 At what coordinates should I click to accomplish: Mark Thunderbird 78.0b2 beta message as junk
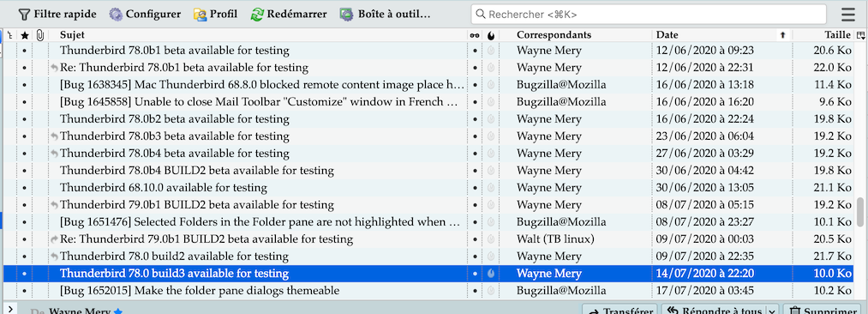[x=490, y=119]
